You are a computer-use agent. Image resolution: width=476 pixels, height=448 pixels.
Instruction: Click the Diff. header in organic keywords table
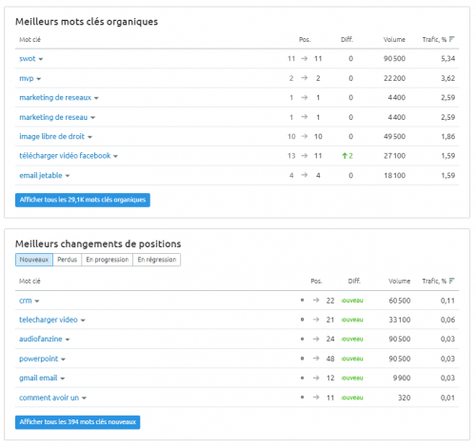click(347, 40)
